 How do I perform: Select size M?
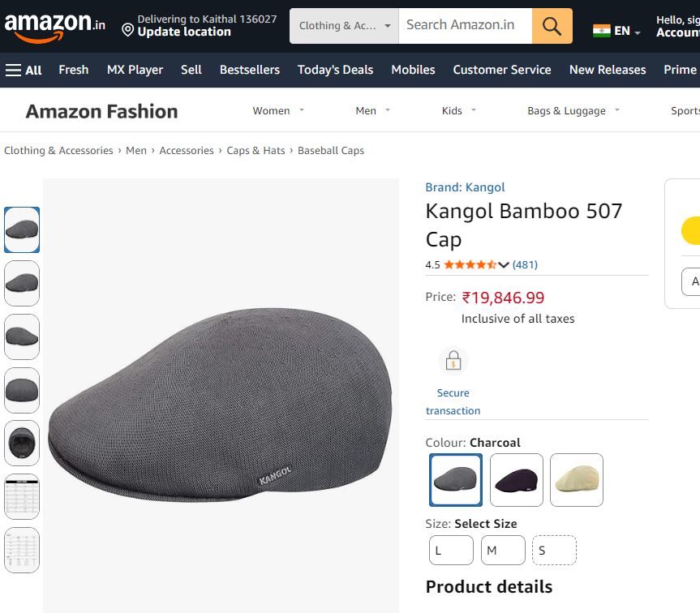click(x=502, y=550)
